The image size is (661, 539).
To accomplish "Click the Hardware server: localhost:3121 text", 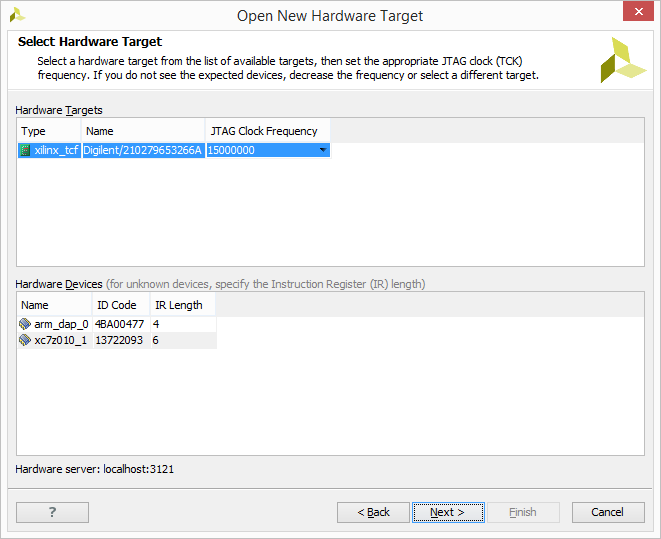I will 94,469.
